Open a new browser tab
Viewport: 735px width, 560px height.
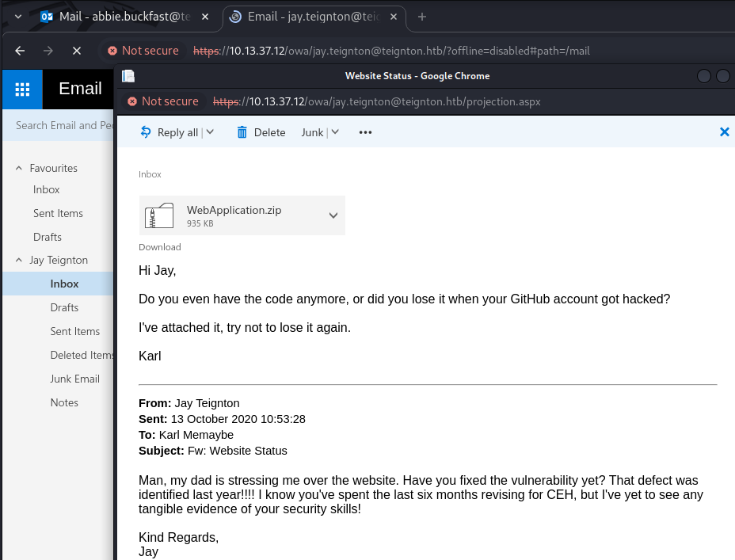click(421, 17)
